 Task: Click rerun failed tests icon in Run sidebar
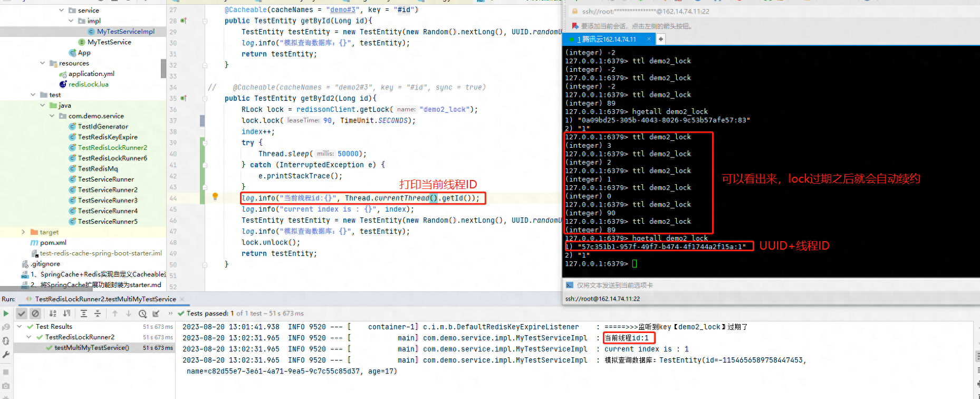coord(6,327)
